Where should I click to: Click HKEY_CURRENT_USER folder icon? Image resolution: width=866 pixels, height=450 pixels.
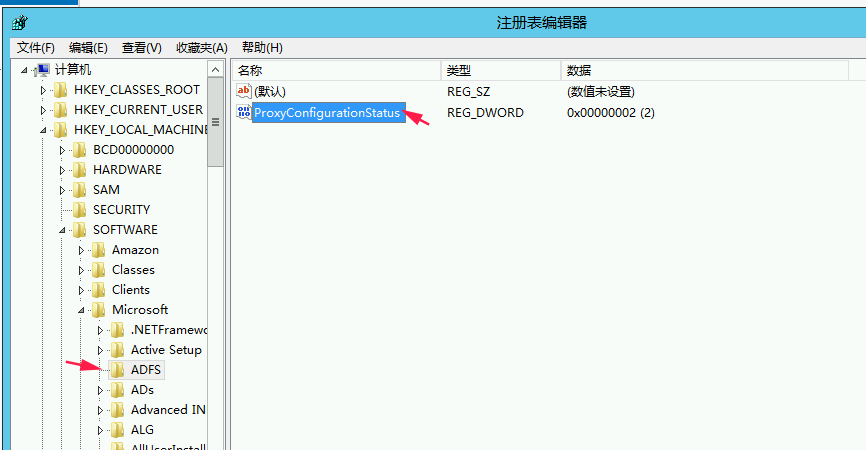(60, 110)
